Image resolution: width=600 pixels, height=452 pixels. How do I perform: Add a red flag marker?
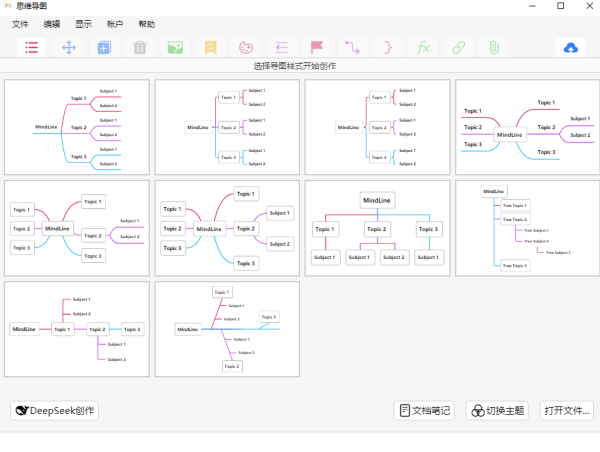tap(317, 47)
